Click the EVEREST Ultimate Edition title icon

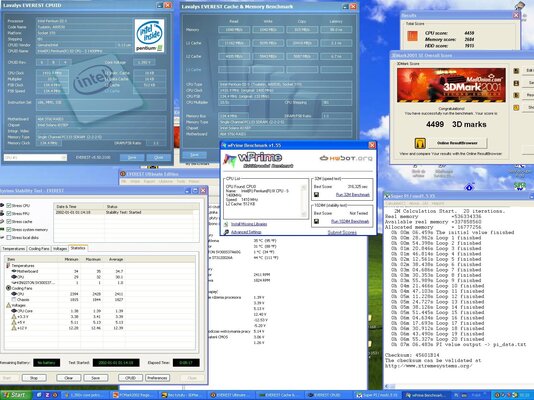123,174
